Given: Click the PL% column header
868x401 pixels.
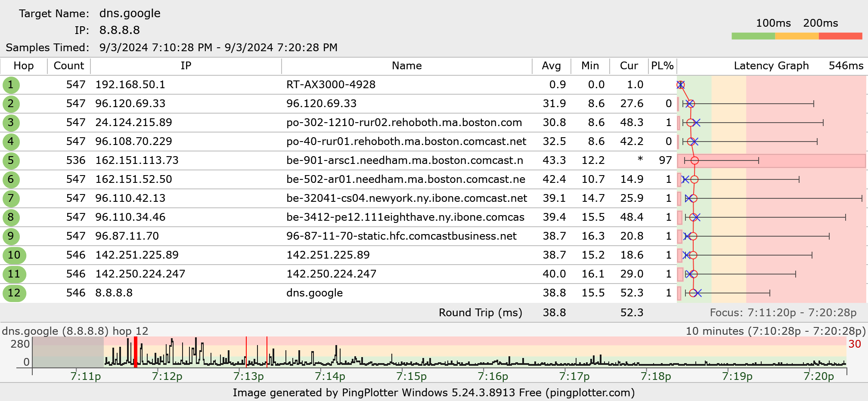Looking at the screenshot, I should click(662, 66).
